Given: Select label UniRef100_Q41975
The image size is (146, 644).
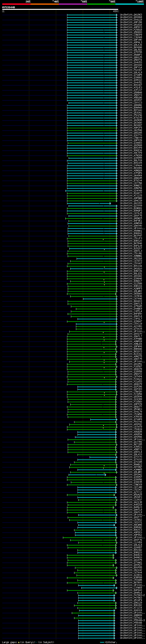Looking at the screenshot, I should click(131, 560).
